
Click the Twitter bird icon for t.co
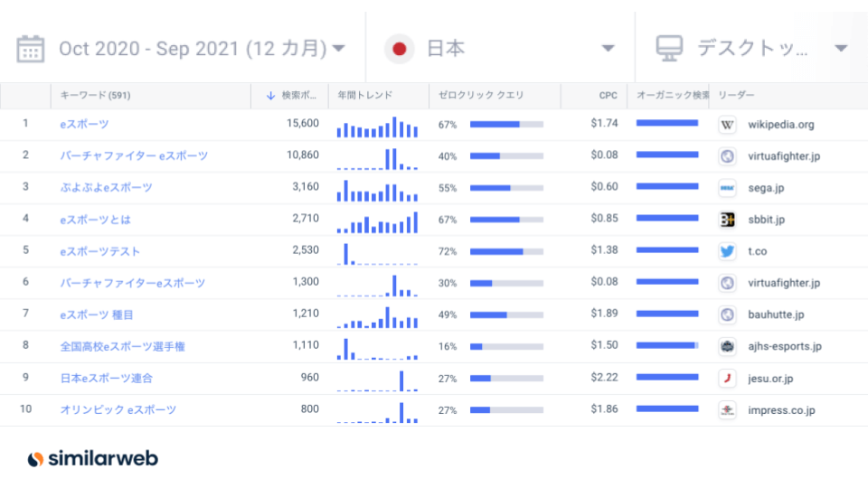coord(726,251)
